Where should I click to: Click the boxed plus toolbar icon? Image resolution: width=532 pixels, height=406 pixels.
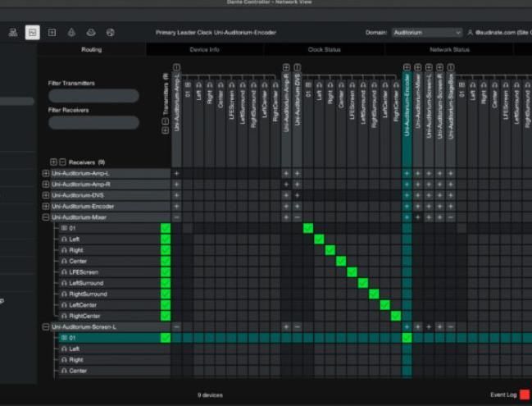52,33
